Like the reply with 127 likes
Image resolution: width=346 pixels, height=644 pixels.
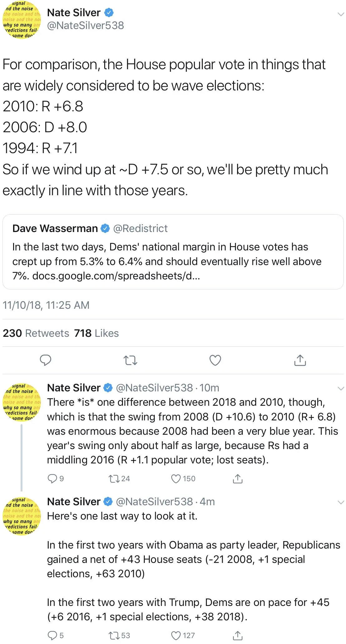[176, 635]
